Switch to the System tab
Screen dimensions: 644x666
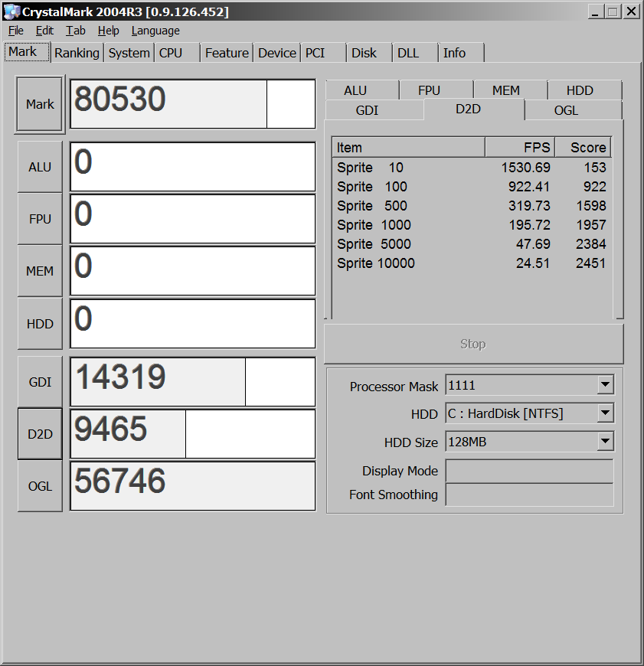[x=129, y=53]
